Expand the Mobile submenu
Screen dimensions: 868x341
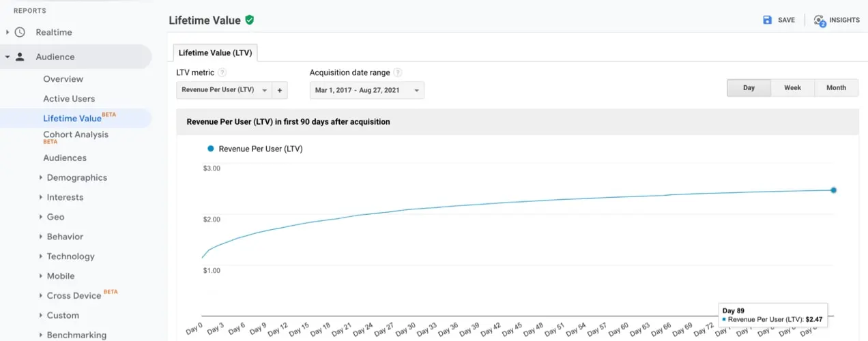tap(41, 276)
